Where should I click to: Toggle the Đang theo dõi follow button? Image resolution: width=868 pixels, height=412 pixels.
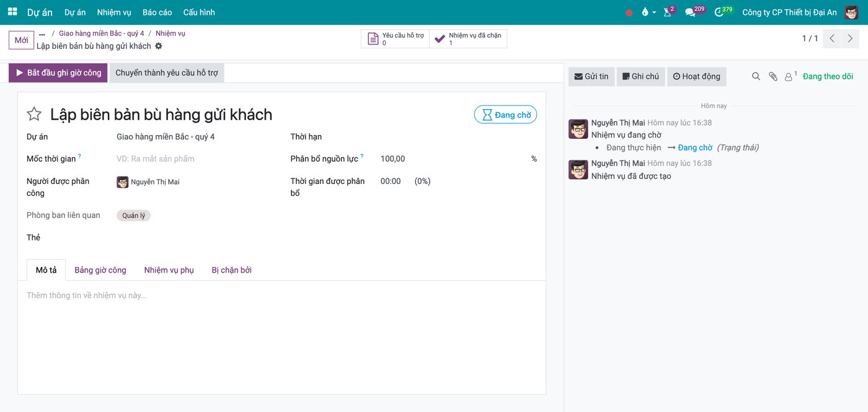tap(828, 76)
